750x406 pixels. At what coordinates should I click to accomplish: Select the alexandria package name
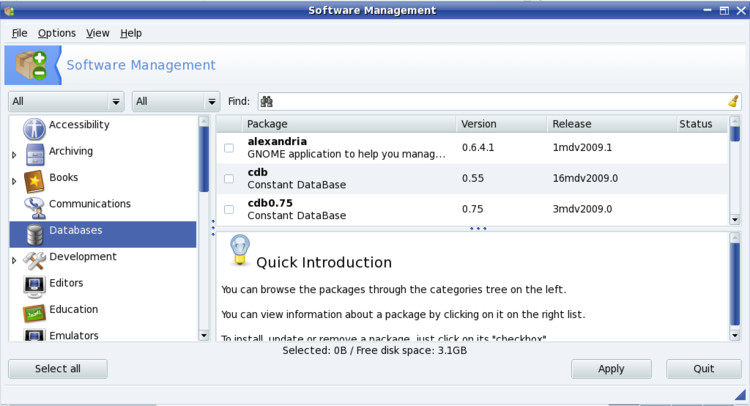coord(277,142)
